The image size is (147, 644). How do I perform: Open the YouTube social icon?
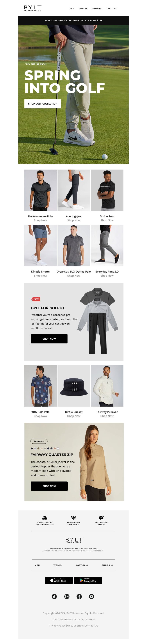coord(92,597)
